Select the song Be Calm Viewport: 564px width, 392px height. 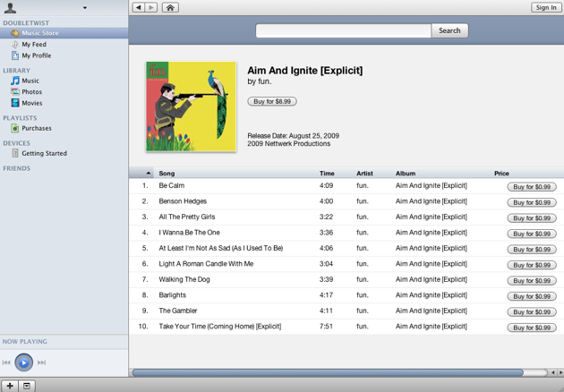[x=172, y=185]
